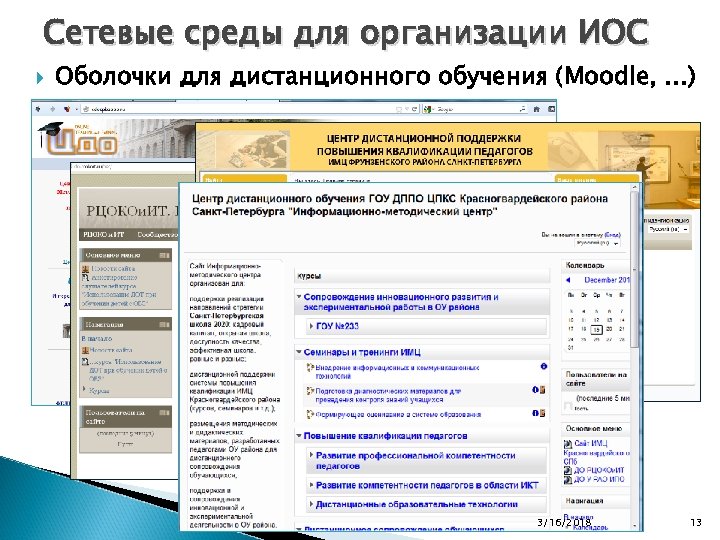Collapse the Навигация block in the beige site

pos(164,325)
